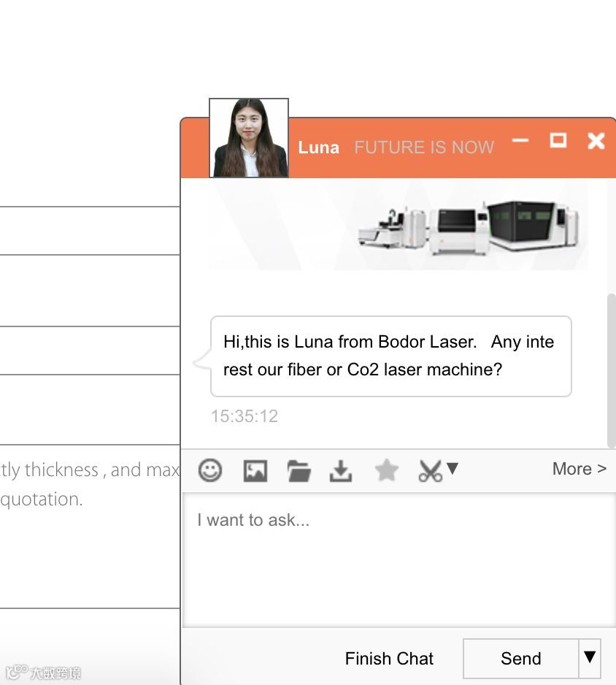Take a screenshot with scissors tool
616x685 pixels.
pyautogui.click(x=431, y=471)
